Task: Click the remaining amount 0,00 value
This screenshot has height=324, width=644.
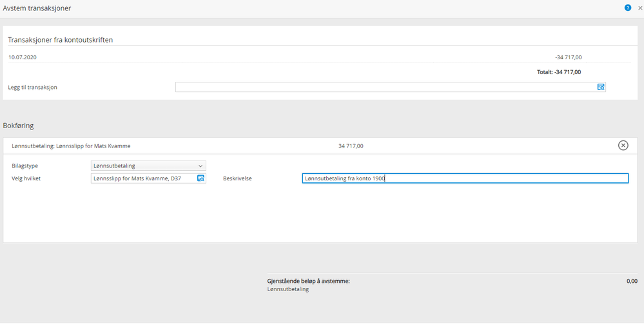Action: 632,281
